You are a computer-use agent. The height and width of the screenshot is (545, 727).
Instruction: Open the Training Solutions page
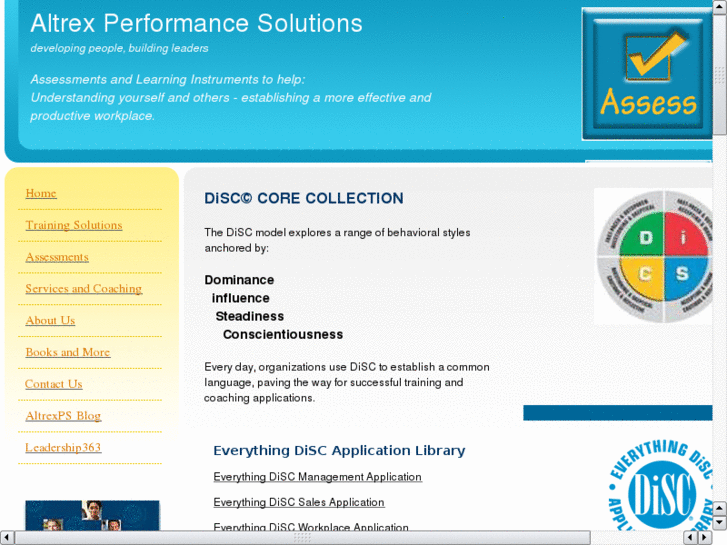(x=74, y=225)
